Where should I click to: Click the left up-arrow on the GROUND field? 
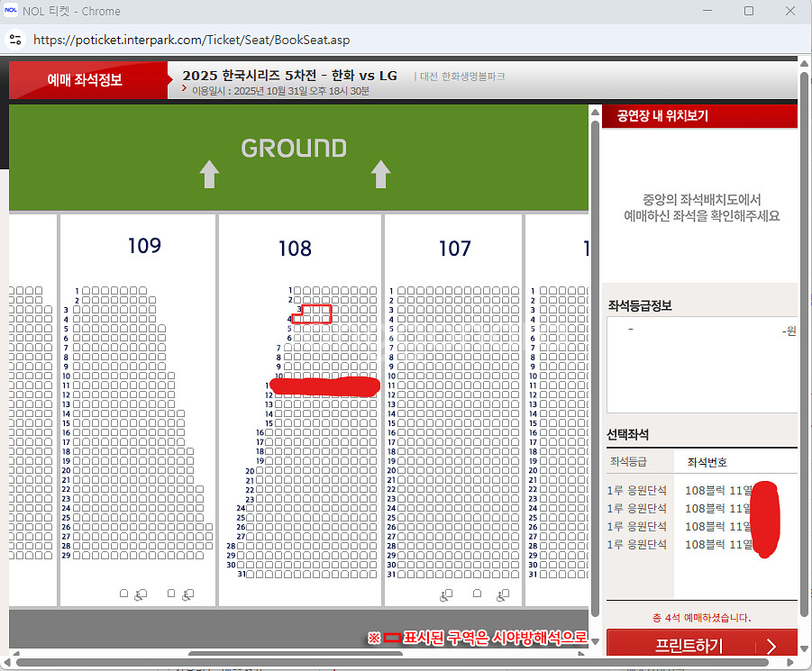[209, 174]
